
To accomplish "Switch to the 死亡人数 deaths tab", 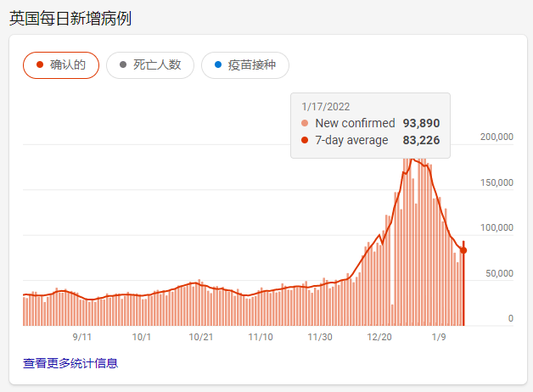I will 150,64.
